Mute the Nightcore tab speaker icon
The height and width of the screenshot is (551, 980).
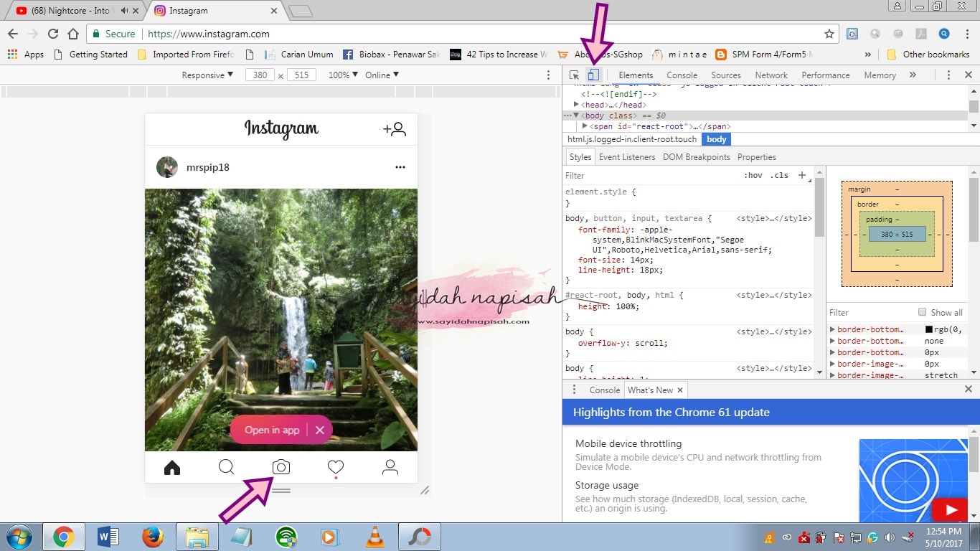point(125,11)
